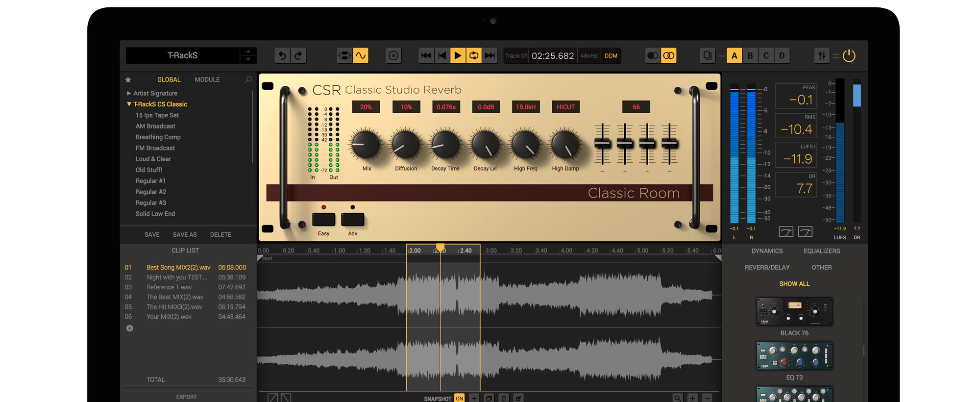Image resolution: width=980 pixels, height=402 pixels.
Task: Click the HICUT value field
Action: pos(565,107)
